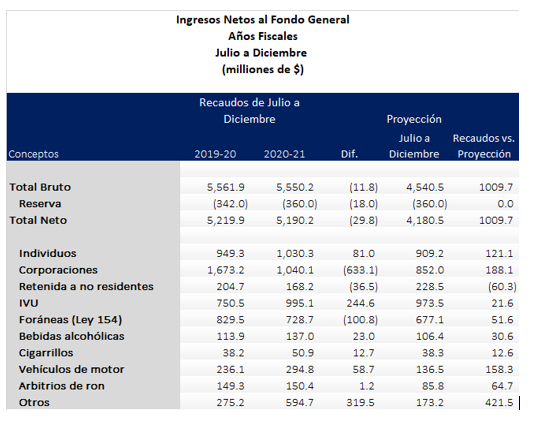The image size is (534, 429).
Task: Select Vehículos de motor row label
Action: click(72, 369)
